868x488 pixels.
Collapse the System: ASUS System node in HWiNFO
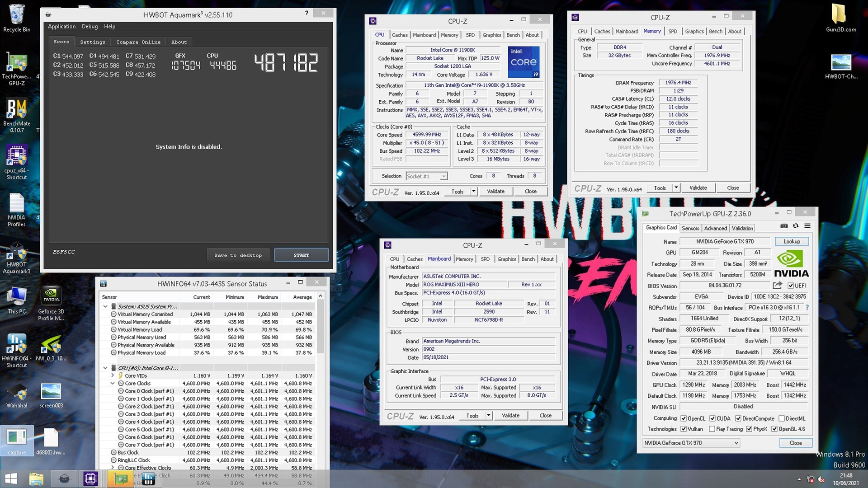[x=105, y=306]
